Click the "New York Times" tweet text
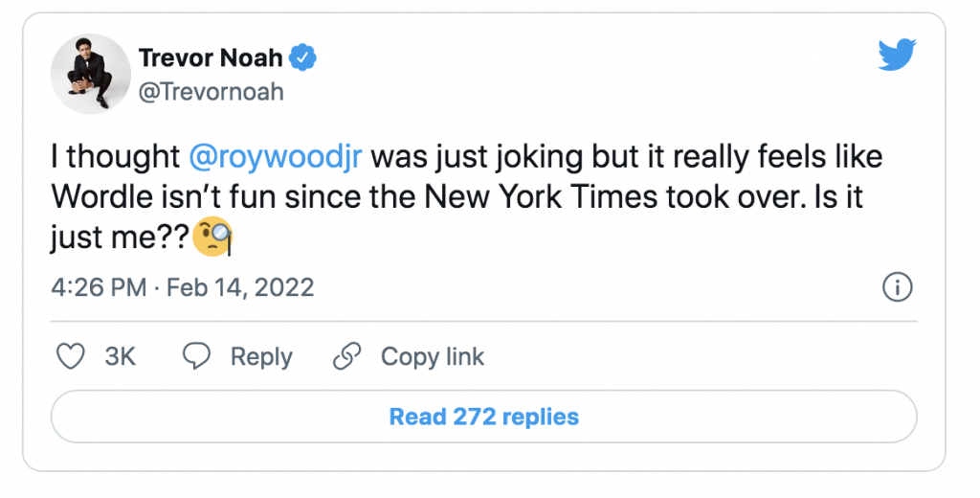The height and width of the screenshot is (498, 980). pos(542,197)
